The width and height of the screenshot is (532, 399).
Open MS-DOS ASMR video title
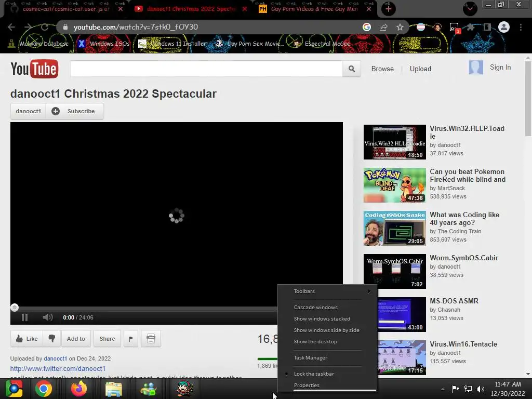pyautogui.click(x=454, y=301)
